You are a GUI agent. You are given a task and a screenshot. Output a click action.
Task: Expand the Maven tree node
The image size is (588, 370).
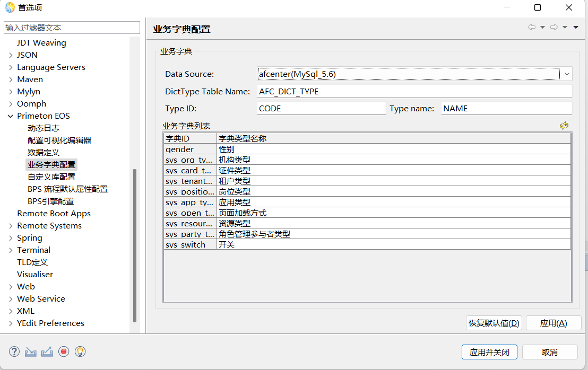[11, 80]
